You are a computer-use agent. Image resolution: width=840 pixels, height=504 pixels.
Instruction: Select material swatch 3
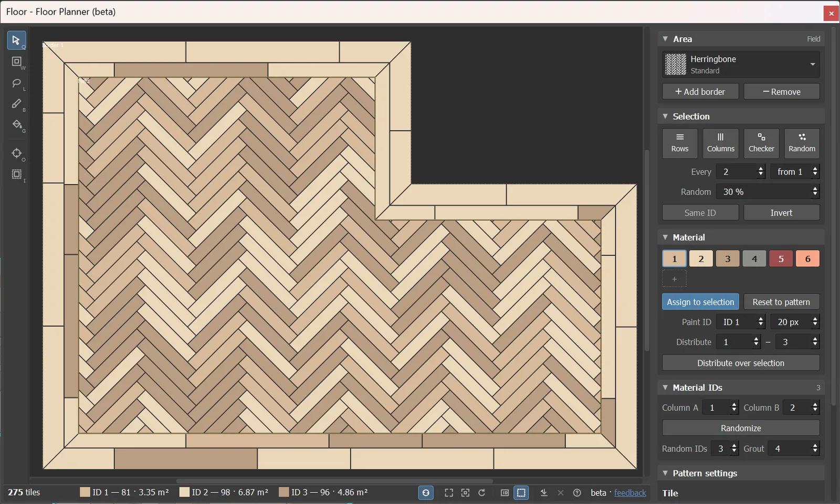[x=728, y=258]
